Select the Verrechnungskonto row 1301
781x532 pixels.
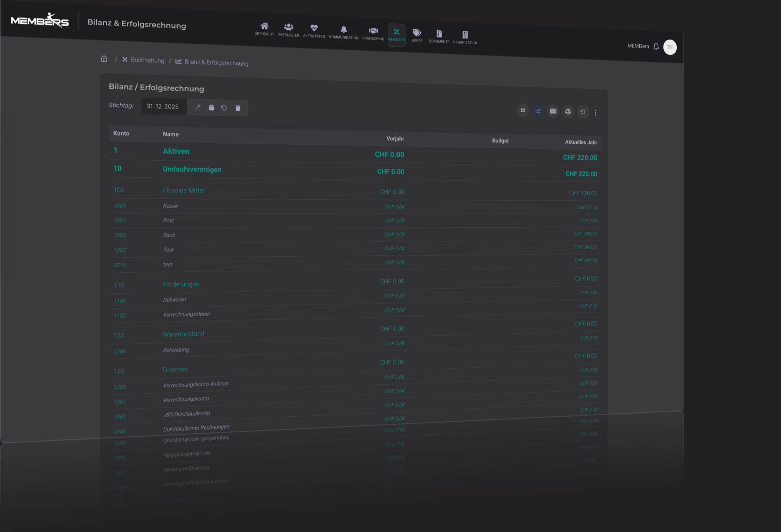(x=354, y=393)
